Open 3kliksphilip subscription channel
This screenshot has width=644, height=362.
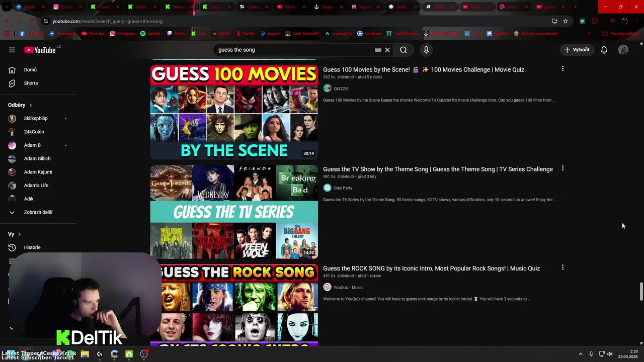tap(36, 118)
